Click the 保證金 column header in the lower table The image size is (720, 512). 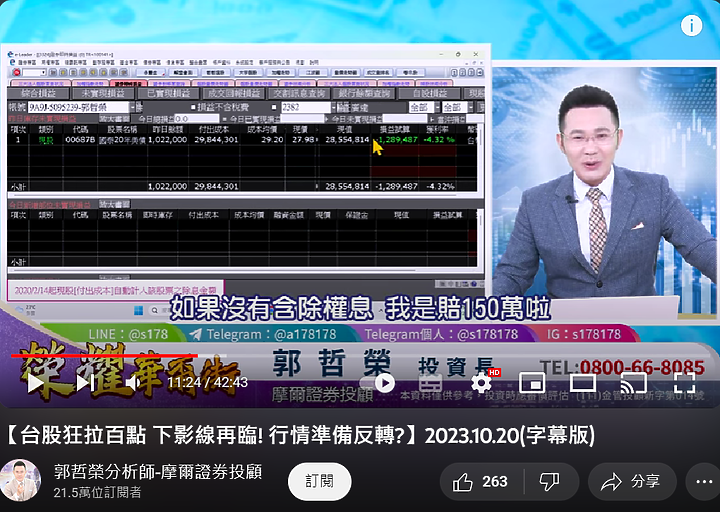click(357, 215)
